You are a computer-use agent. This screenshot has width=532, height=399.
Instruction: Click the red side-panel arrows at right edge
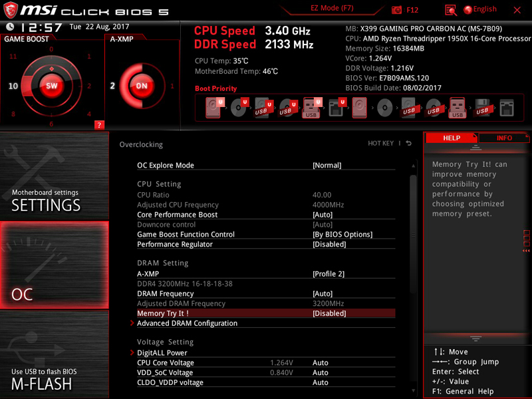click(526, 251)
